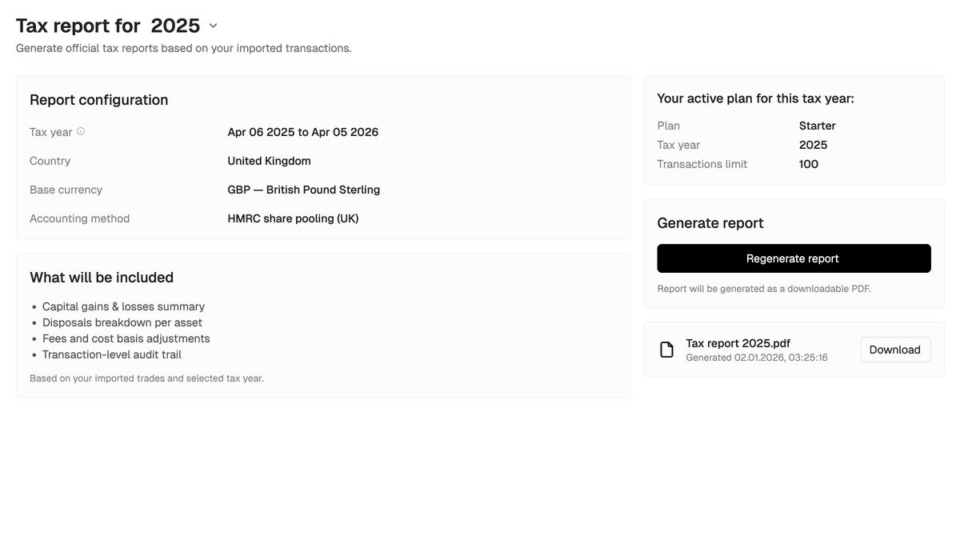The height and width of the screenshot is (560, 960).
Task: Click the GBP British Pound Sterling value
Action: [x=303, y=190]
